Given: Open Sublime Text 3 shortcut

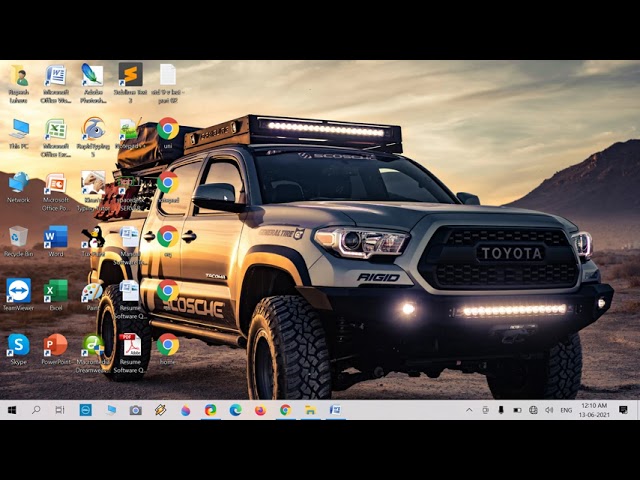Looking at the screenshot, I should pyautogui.click(x=130, y=74).
